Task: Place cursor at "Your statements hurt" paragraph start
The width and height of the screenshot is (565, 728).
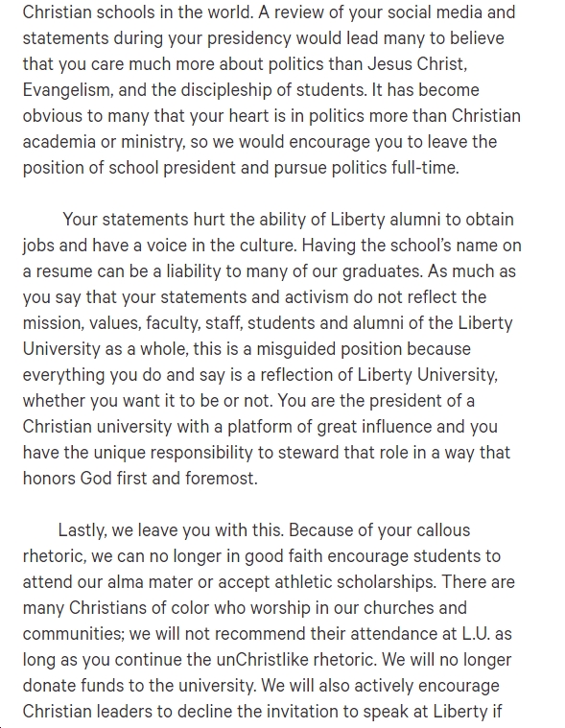Action: tap(63, 219)
